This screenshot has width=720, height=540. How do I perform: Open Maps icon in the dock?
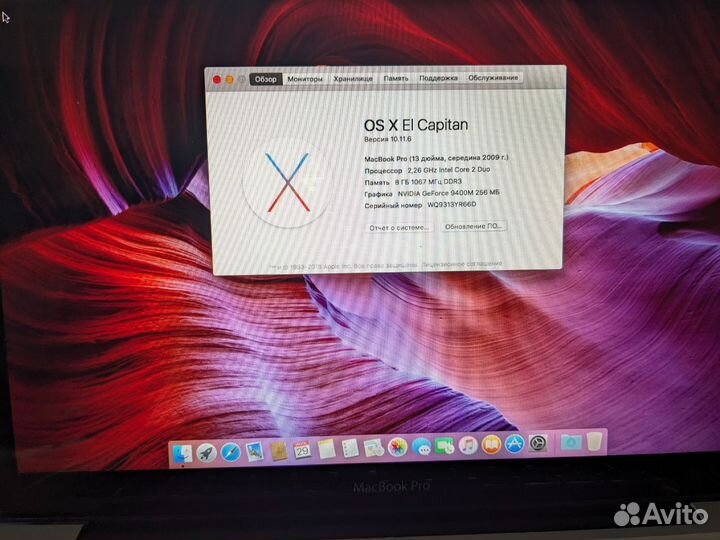(374, 448)
